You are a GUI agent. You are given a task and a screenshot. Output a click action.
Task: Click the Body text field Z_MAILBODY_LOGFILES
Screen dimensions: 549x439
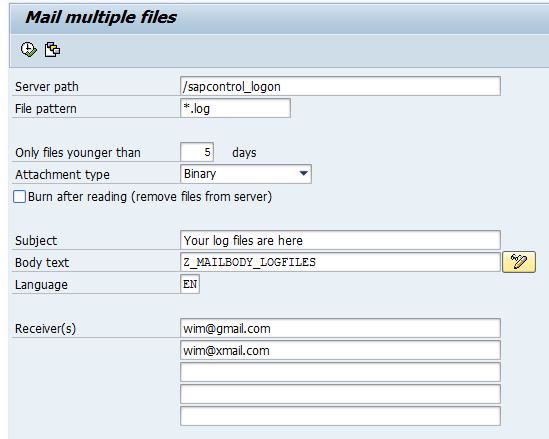click(x=340, y=262)
